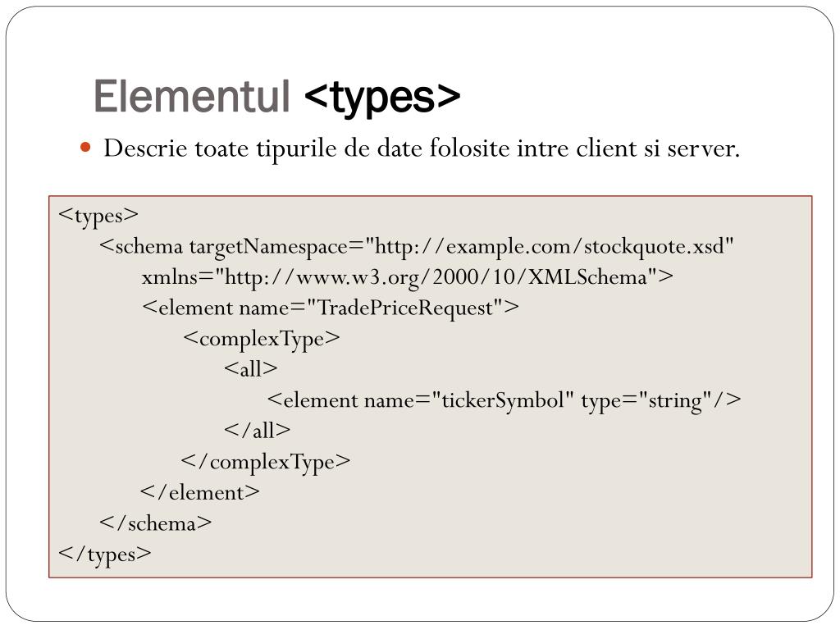The width and height of the screenshot is (840, 630).
Task: Select the bullet sentence 'Descrie toate tipurile de date'
Action: pyautogui.click(x=421, y=149)
